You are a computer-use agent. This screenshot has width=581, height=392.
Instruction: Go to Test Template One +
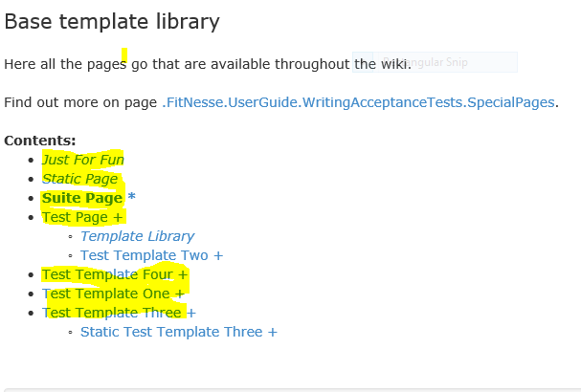113,294
